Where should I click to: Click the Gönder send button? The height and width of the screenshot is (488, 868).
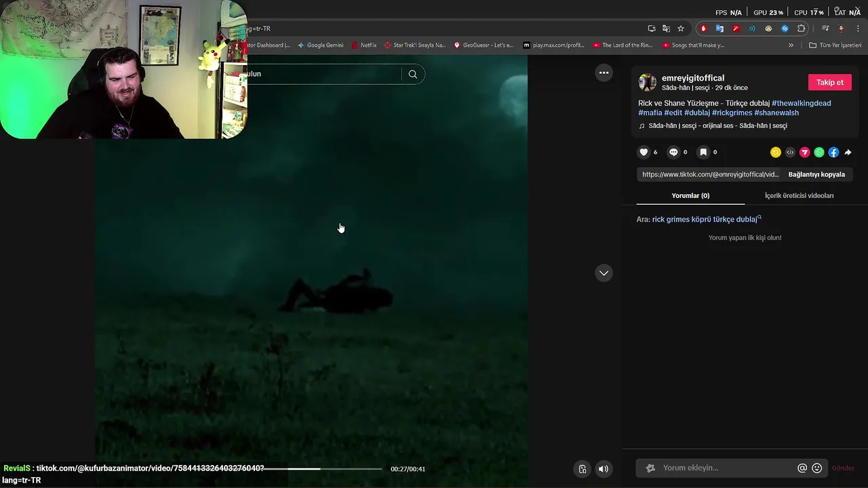coord(843,468)
